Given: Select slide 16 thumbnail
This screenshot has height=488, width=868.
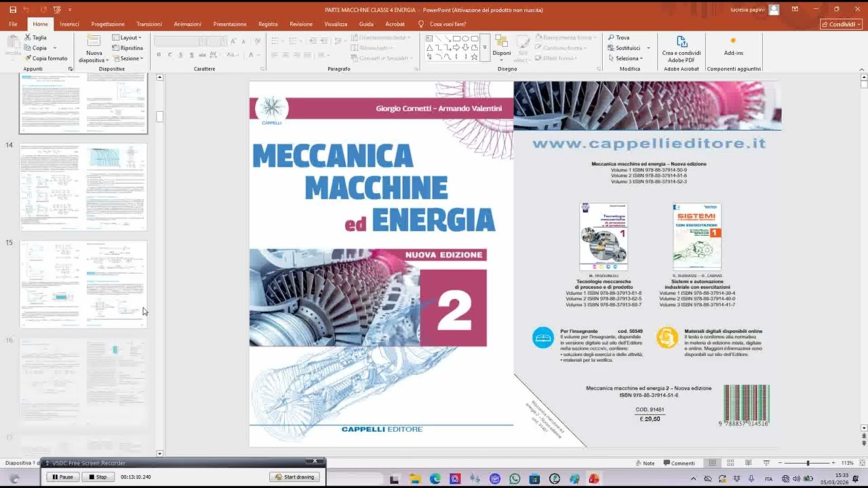Looking at the screenshot, I should [83, 382].
